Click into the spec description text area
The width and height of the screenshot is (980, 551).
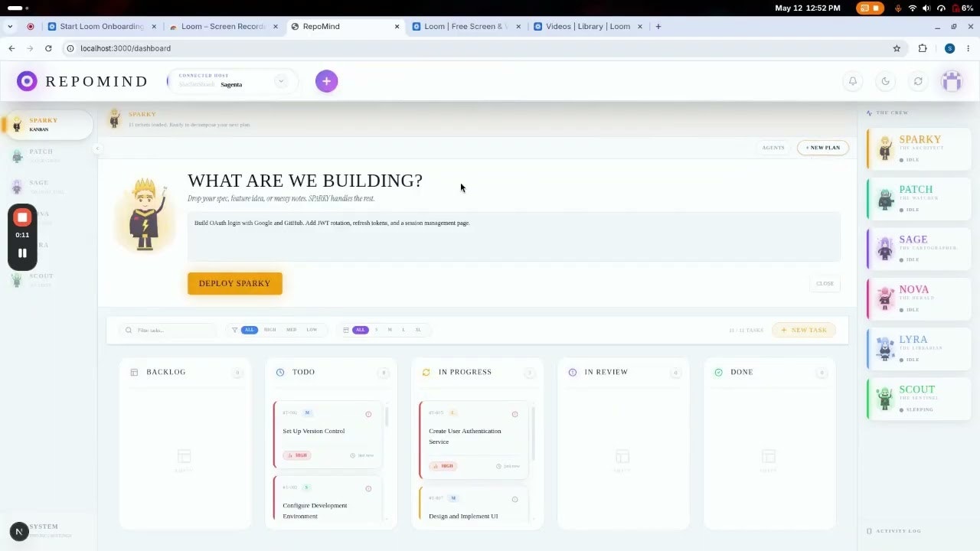(x=514, y=237)
